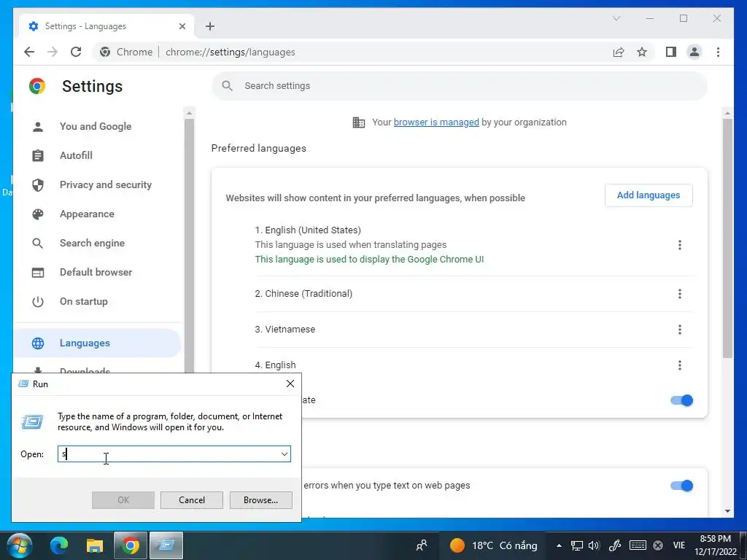Open the browser is managed link
Viewport: 747px width, 560px height.
tap(436, 122)
